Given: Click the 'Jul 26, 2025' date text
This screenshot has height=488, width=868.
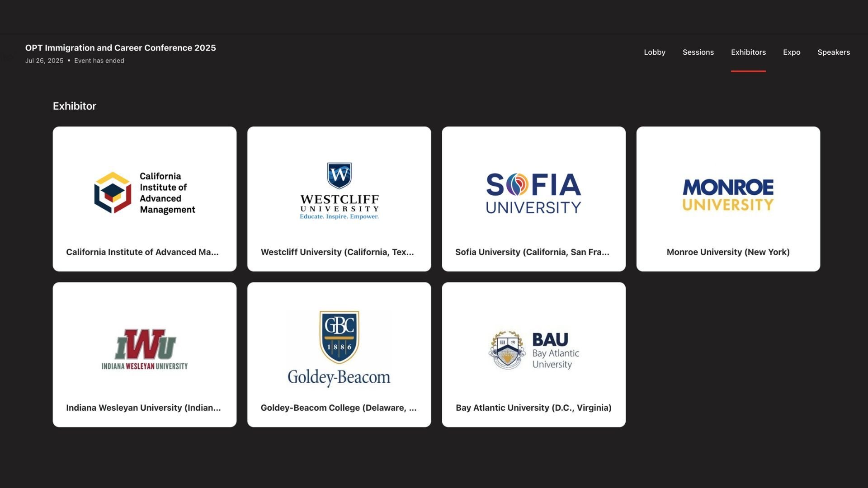Looking at the screenshot, I should tap(44, 61).
